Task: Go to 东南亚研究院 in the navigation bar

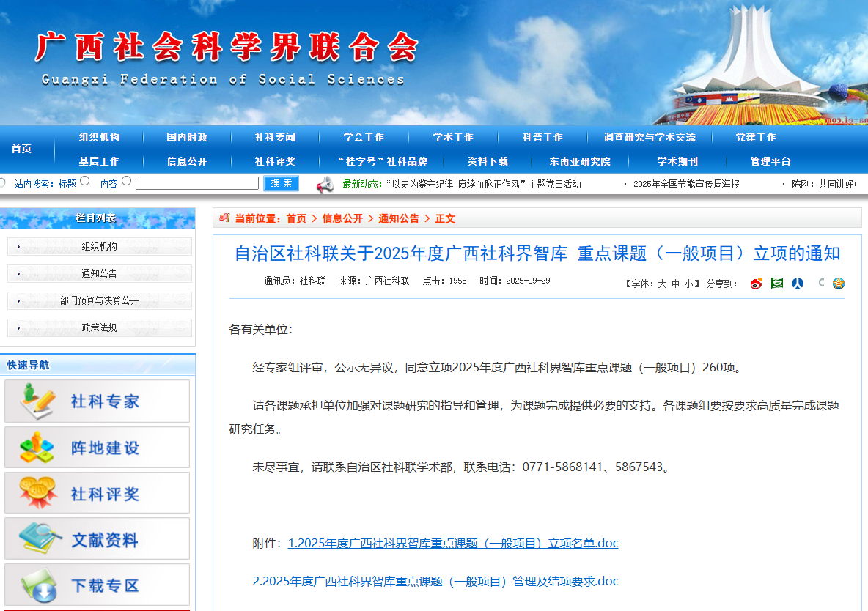Action: 580,161
